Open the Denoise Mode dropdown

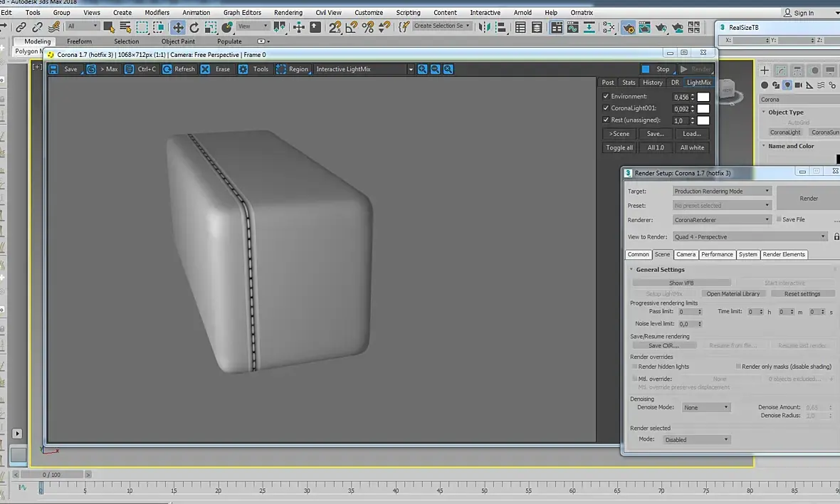[705, 407]
